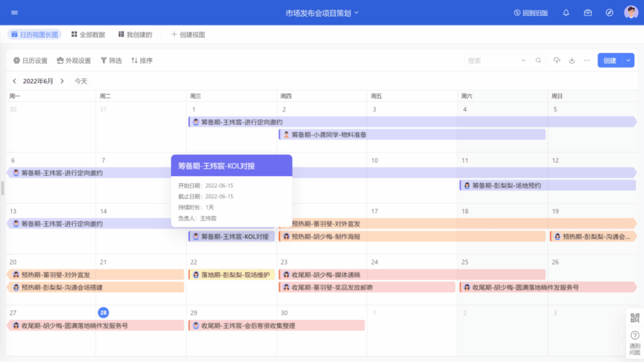Click the compass explore icon
644x362 pixels.
coord(609,13)
